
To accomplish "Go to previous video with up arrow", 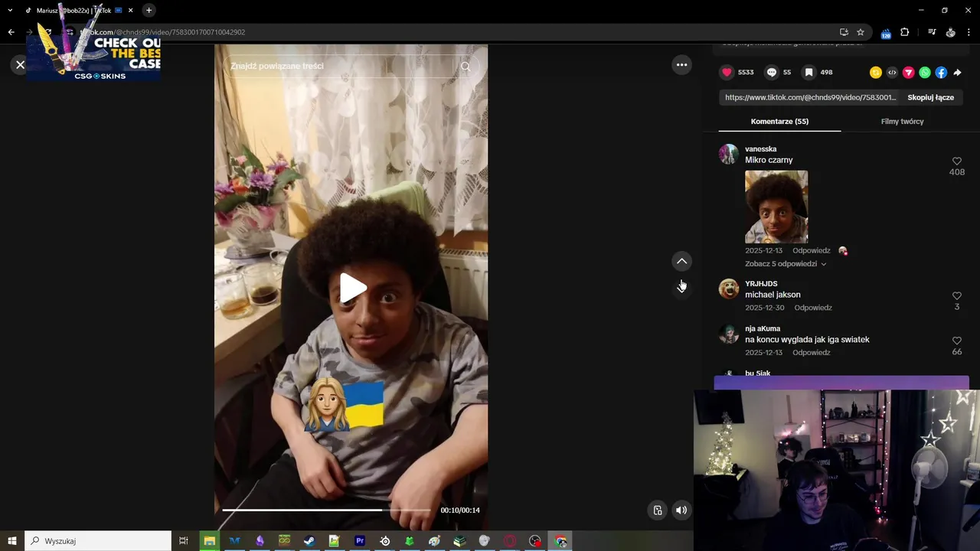I will point(681,261).
